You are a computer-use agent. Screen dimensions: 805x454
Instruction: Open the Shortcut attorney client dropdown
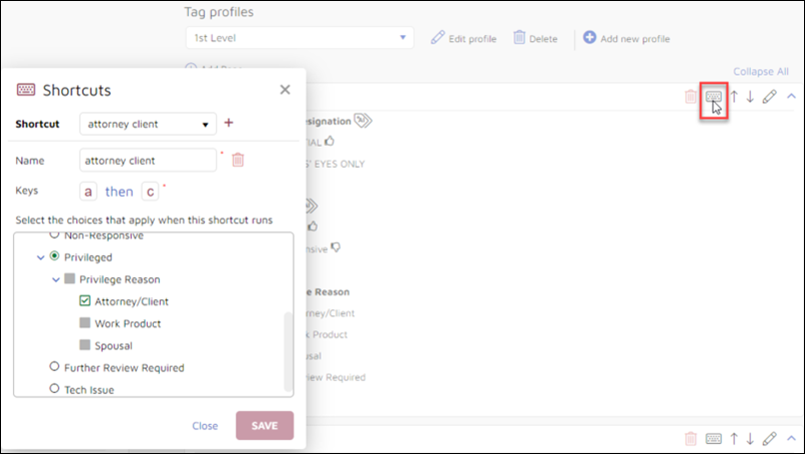(x=148, y=124)
